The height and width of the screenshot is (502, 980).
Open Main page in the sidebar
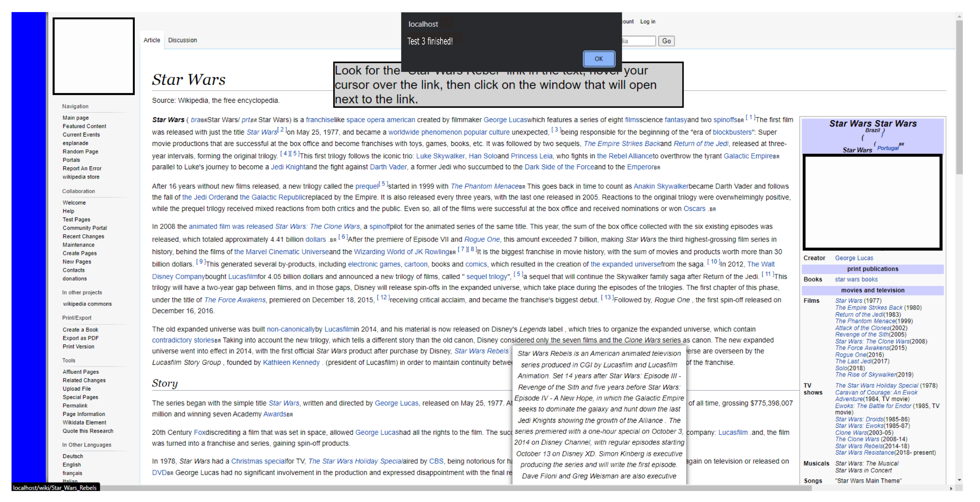75,118
